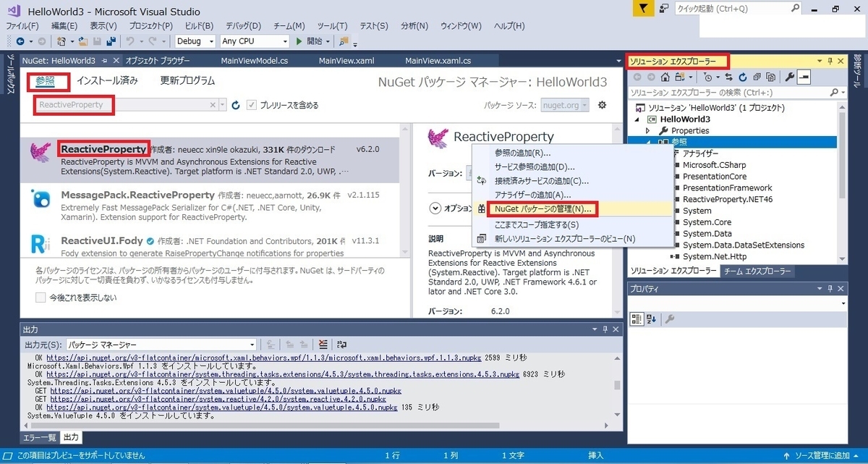Click Refresh icon in Solution Explorer toolbar
The height and width of the screenshot is (464, 868).
[744, 77]
